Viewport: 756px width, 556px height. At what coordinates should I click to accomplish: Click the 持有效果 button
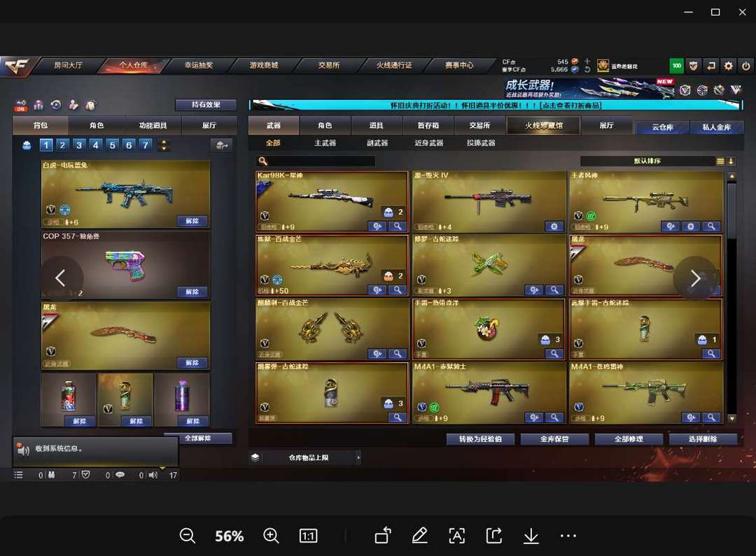(x=206, y=104)
